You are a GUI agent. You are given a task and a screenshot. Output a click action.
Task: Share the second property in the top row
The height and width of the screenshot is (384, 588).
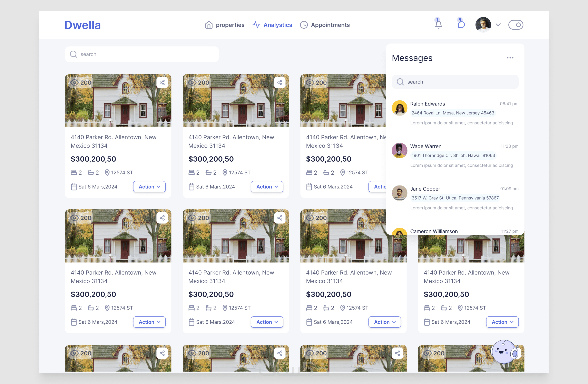[280, 82]
